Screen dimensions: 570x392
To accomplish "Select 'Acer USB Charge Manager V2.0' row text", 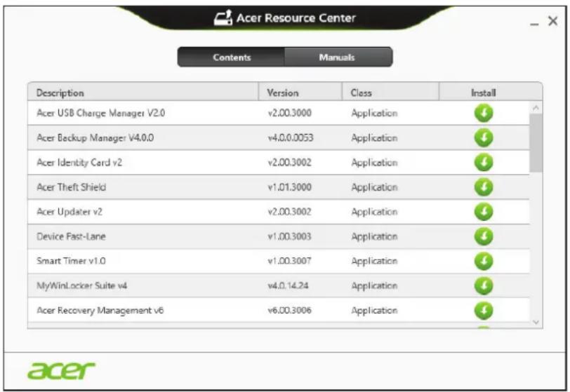I will click(100, 114).
